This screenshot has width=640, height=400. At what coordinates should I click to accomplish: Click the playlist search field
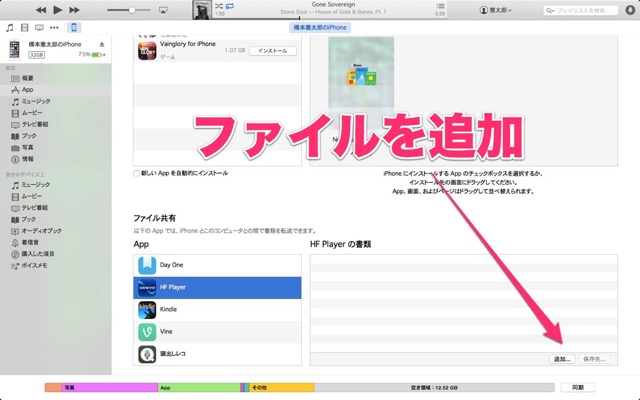pyautogui.click(x=580, y=11)
